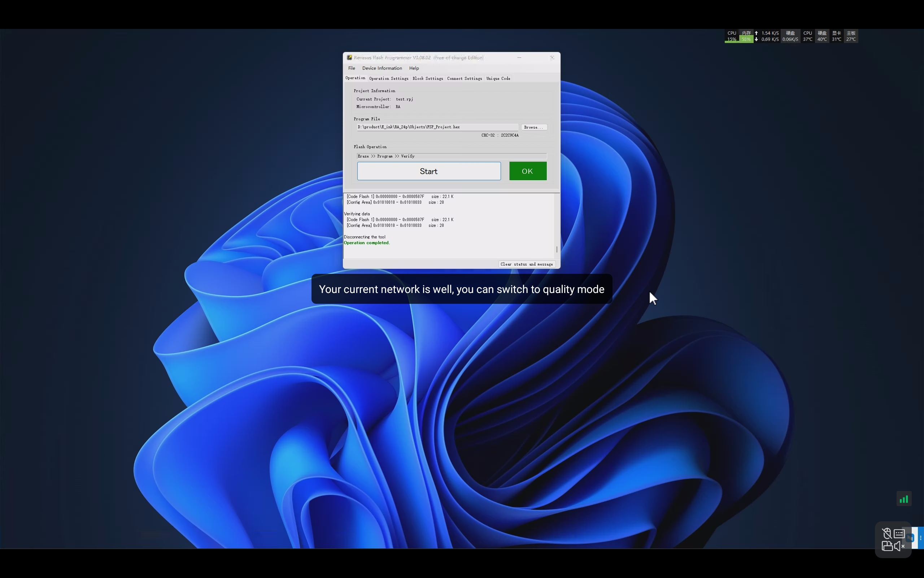Click the CRC-32 2C2C9C4A value
Screen dimensions: 924x578
click(500, 135)
